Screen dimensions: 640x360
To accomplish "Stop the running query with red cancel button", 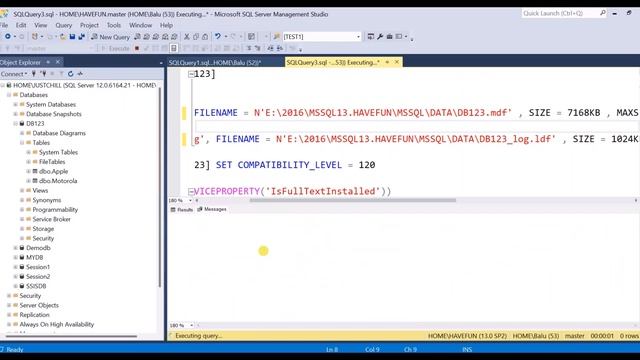I will (137, 48).
